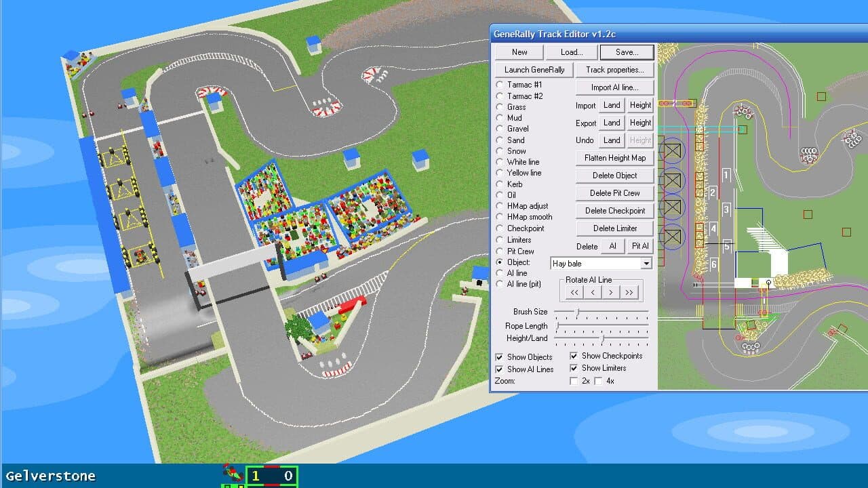The width and height of the screenshot is (868, 488).
Task: Switch to Sand painting mode
Action: [x=500, y=140]
